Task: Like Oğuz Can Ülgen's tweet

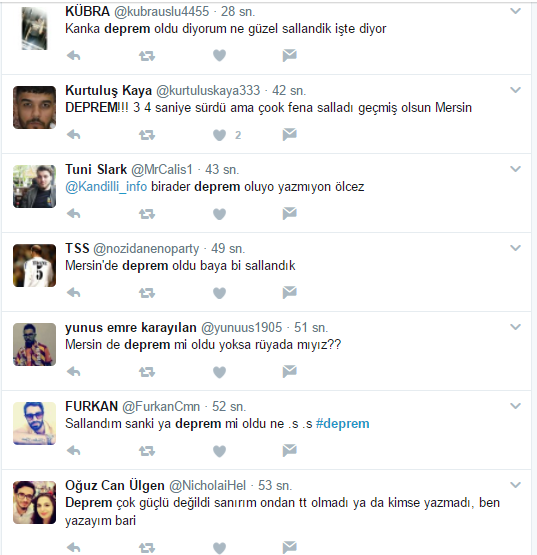Action: [219, 548]
